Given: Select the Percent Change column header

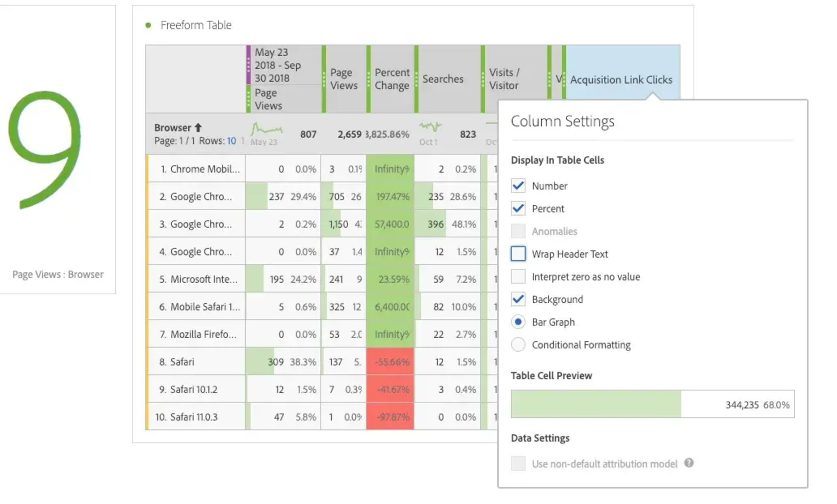Looking at the screenshot, I should [x=391, y=79].
